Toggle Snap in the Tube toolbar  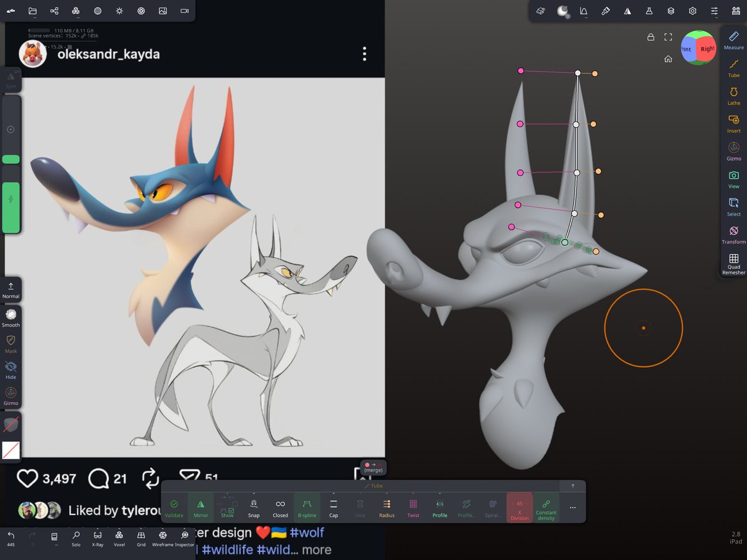(x=253, y=507)
